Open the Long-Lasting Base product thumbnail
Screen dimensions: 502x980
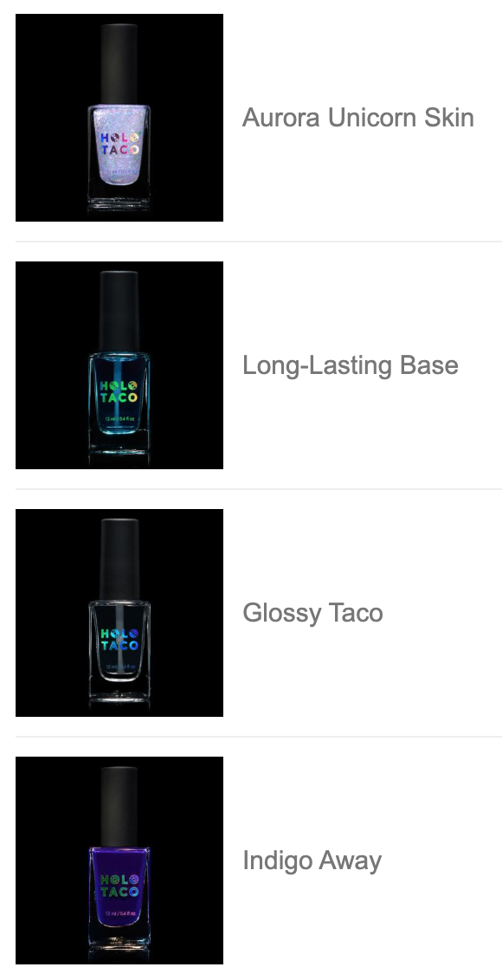[119, 365]
